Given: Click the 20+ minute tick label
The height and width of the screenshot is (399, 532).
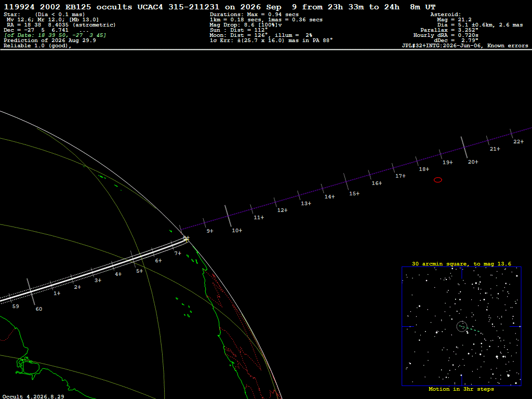Looking at the screenshot, I should [473, 162].
